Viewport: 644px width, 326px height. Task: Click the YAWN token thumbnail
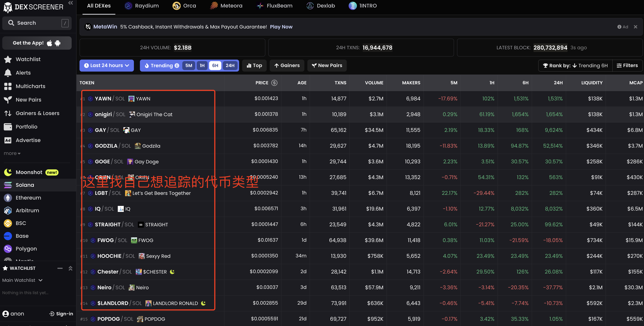point(131,99)
